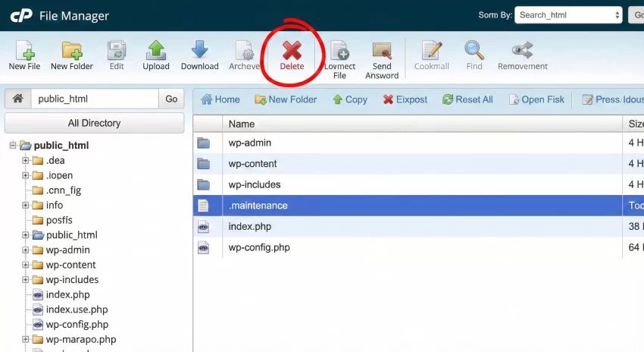
Task: Expand the nested public_html tree folder
Action: tap(26, 235)
